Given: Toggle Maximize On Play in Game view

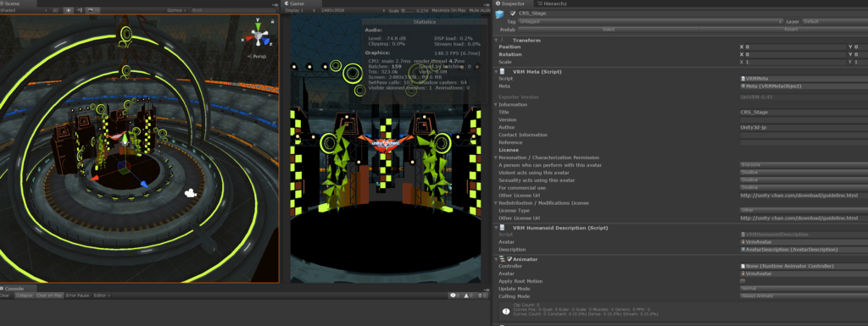Looking at the screenshot, I should coord(448,10).
